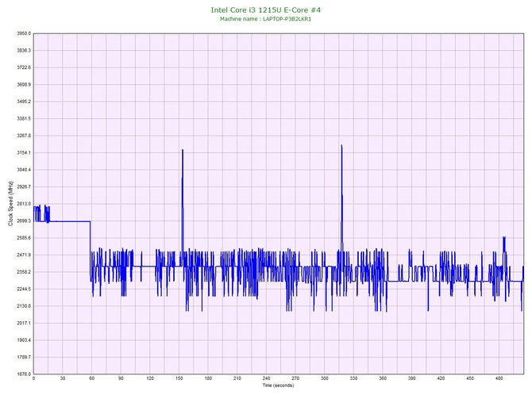Click the 3836.3 y-axis value
The width and height of the screenshot is (532, 399).
(x=24, y=51)
